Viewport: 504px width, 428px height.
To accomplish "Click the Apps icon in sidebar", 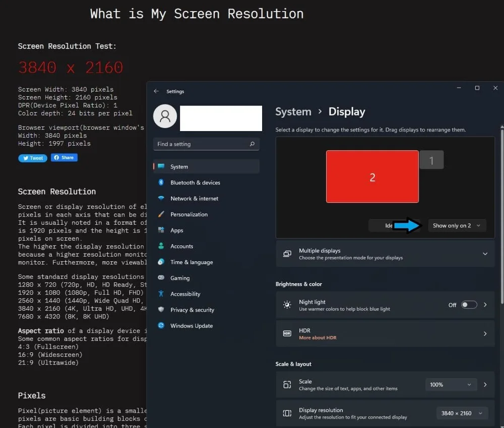I will (161, 230).
